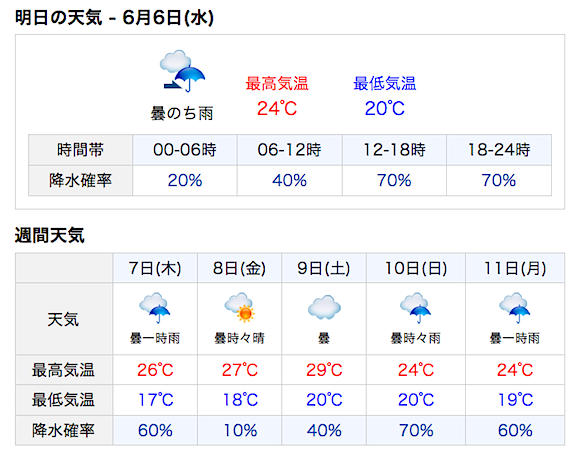
Task: Click the 明日の天気 - 6月6日(水) heading
Action: click(114, 17)
